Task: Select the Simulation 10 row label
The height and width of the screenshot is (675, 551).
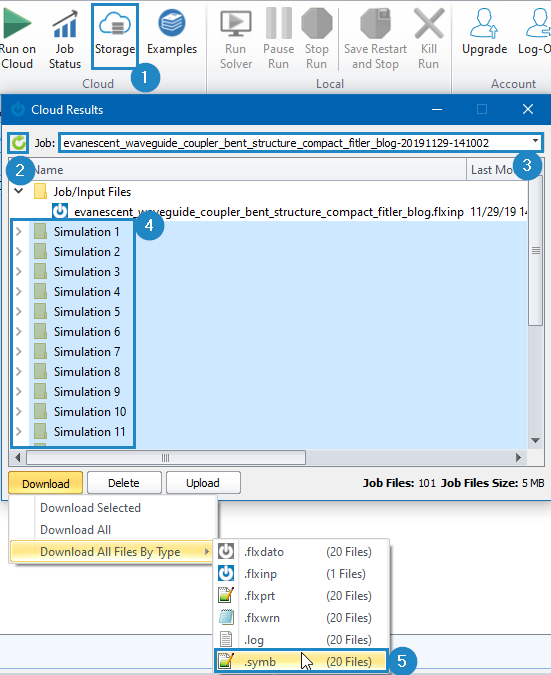Action: 90,412
